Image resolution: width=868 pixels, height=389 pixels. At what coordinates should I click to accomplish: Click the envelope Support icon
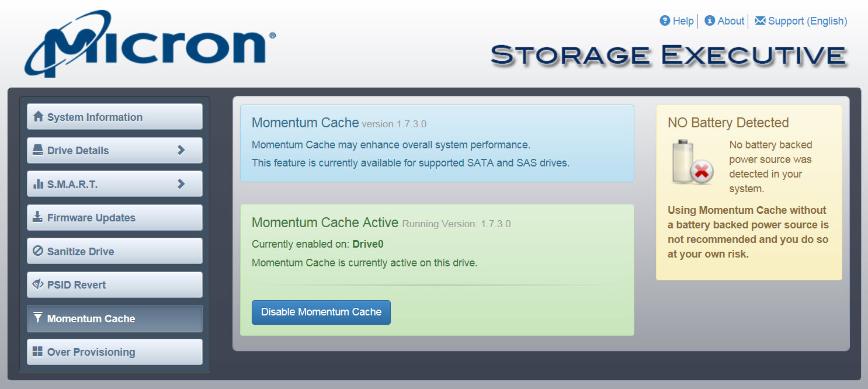(760, 20)
